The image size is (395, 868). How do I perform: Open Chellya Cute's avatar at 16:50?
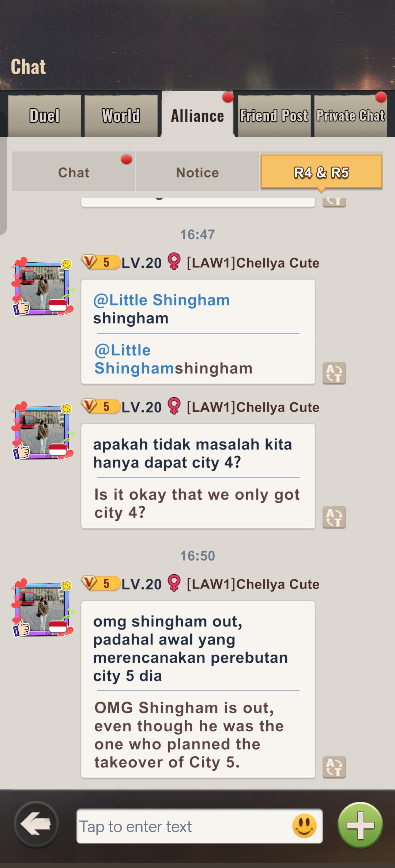coord(43,608)
